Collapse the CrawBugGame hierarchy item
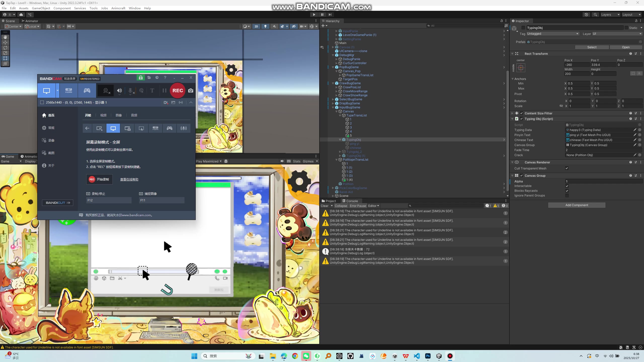 (x=333, y=83)
